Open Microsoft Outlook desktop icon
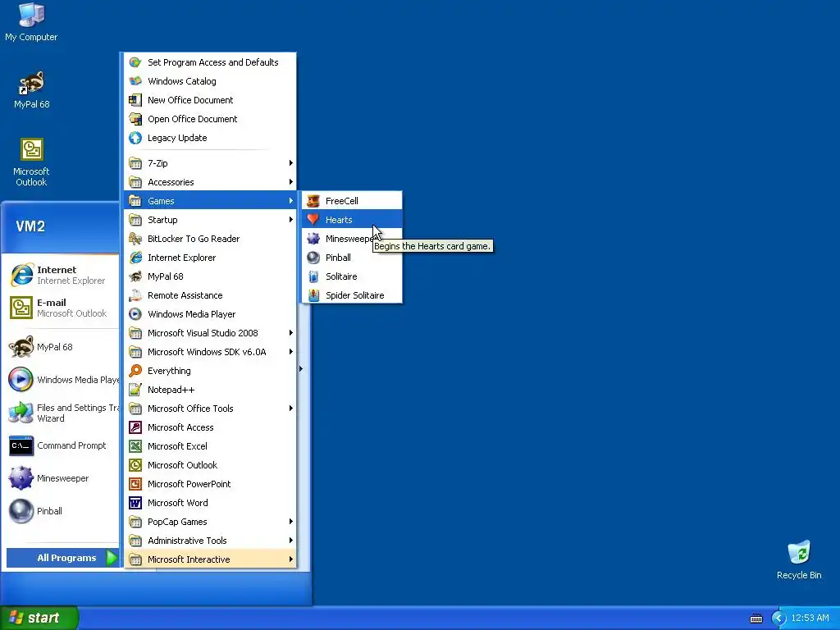Image resolution: width=840 pixels, height=630 pixels. click(x=31, y=162)
